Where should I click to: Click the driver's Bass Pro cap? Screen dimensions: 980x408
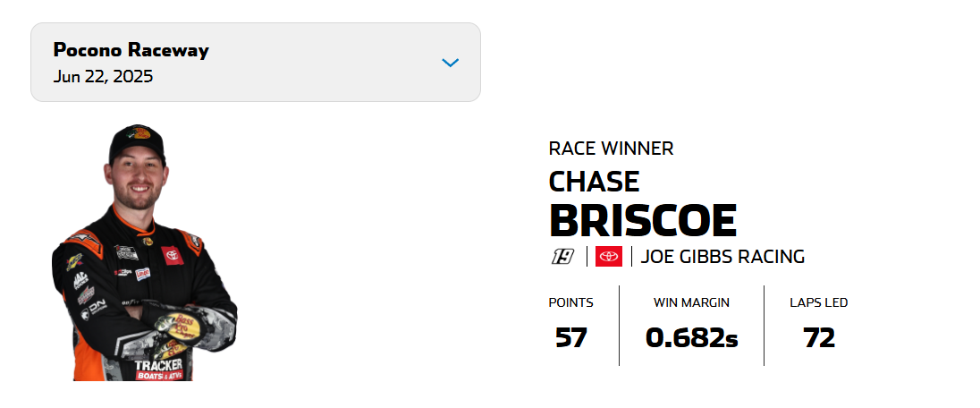(x=137, y=141)
